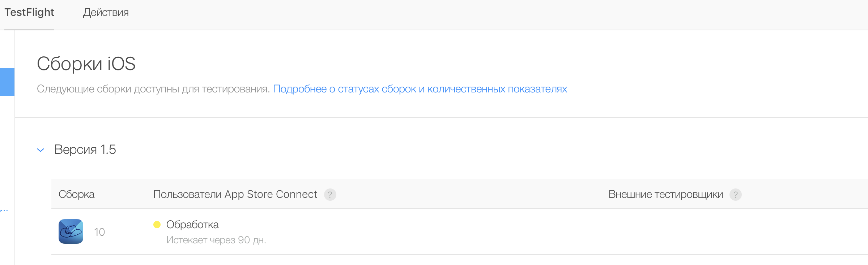Click the "Сборка" column header
The image size is (868, 265).
77,194
